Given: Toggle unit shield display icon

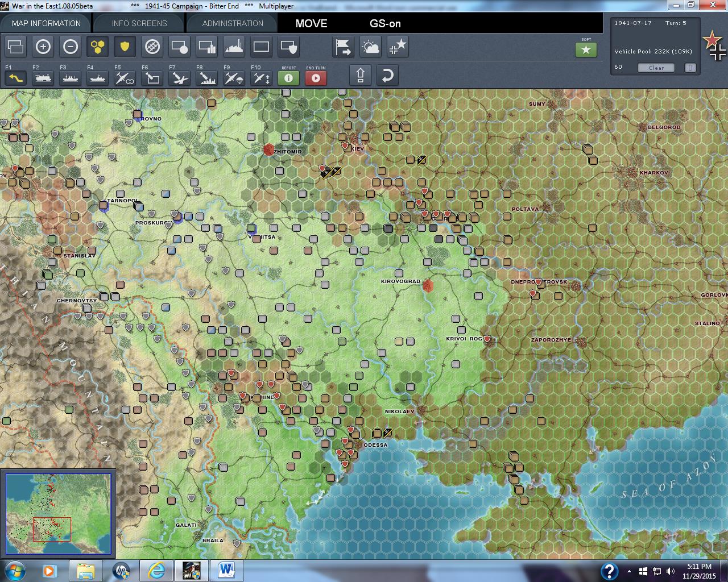Looking at the screenshot, I should point(289,47).
